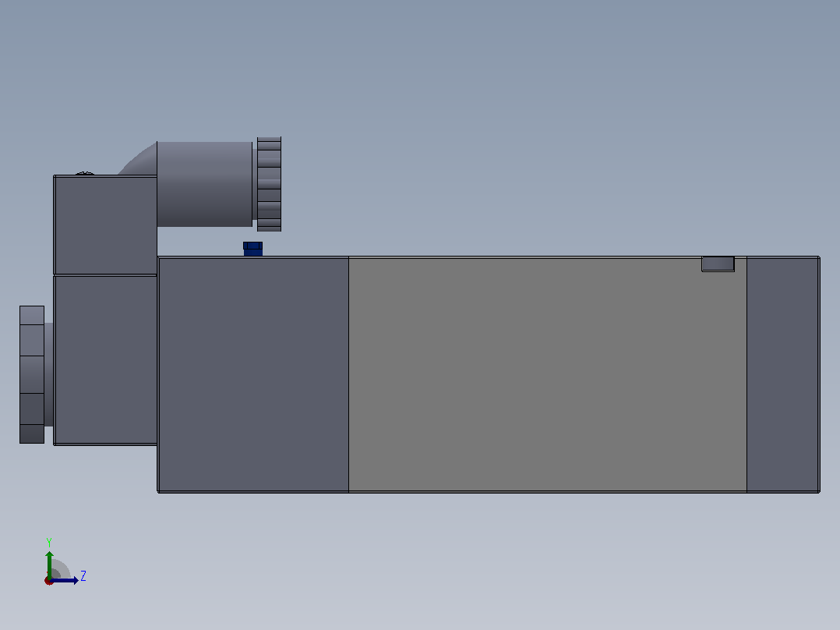
Task: Select the dark rear end cap
Action: [x=783, y=374]
